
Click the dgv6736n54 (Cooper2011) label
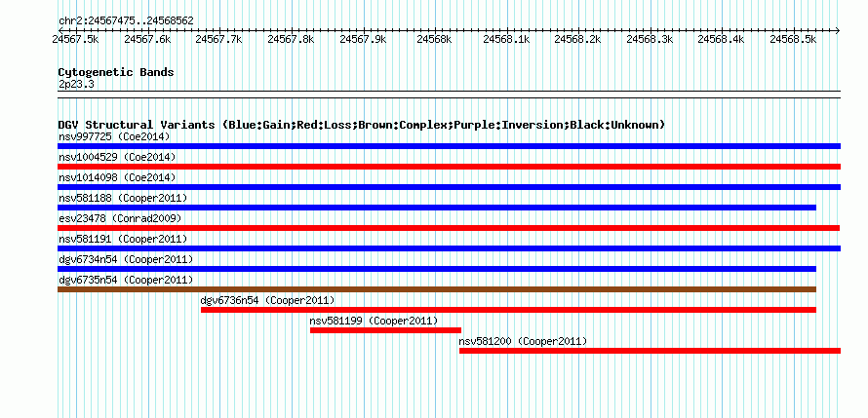point(267,300)
